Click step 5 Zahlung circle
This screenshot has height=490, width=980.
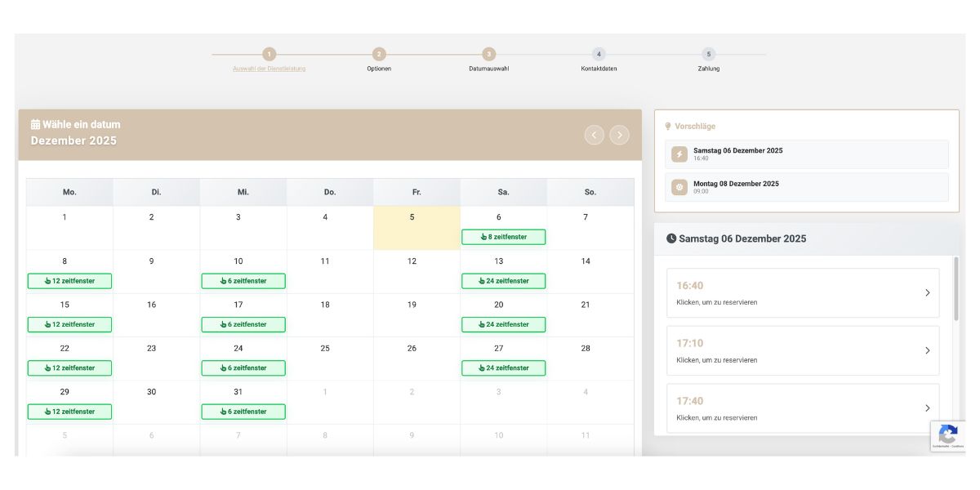[x=709, y=54]
